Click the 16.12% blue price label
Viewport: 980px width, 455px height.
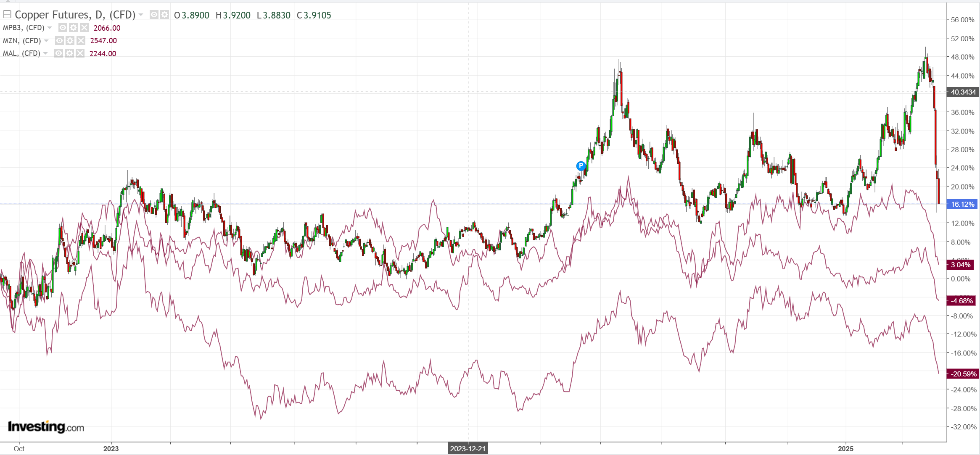(x=962, y=204)
